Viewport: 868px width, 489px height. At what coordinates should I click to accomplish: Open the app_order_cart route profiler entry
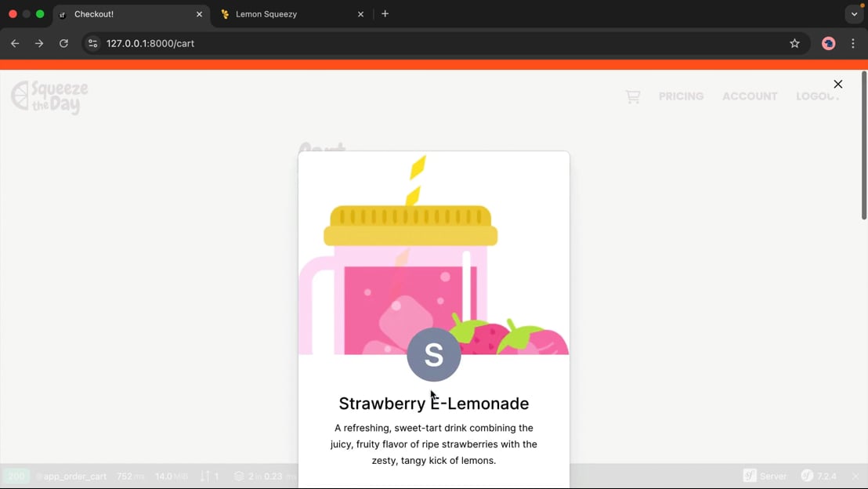pyautogui.click(x=71, y=476)
